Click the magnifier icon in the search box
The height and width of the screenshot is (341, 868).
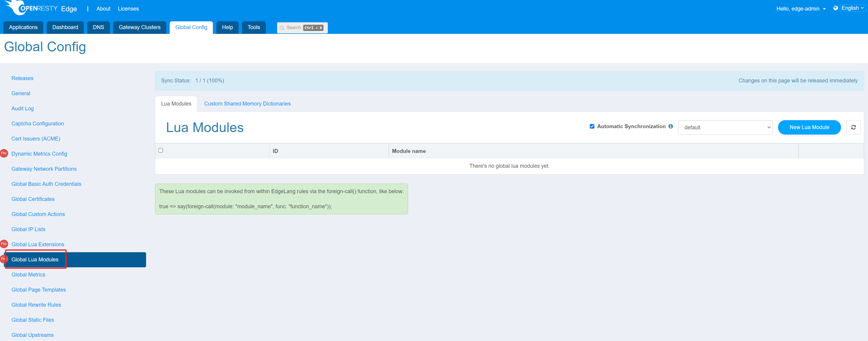[282, 28]
